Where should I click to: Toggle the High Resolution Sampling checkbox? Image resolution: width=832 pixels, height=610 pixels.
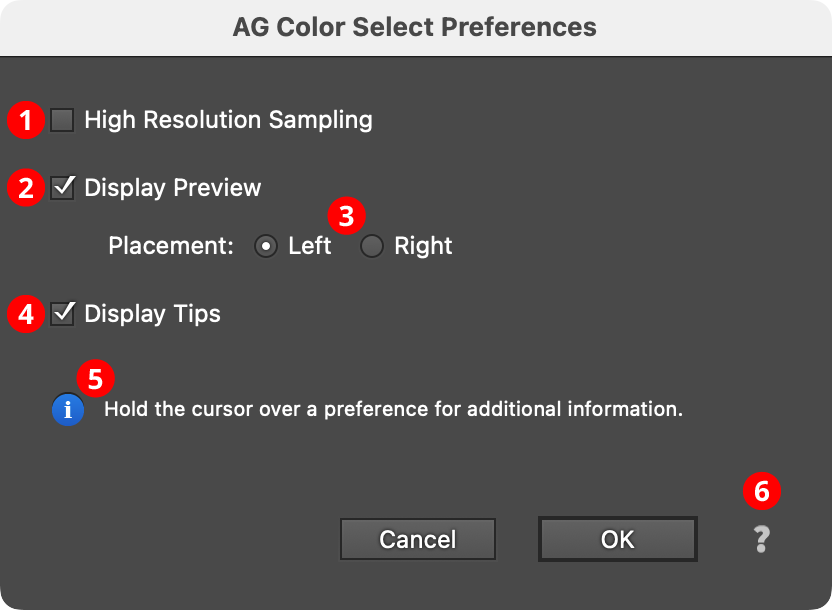62,119
